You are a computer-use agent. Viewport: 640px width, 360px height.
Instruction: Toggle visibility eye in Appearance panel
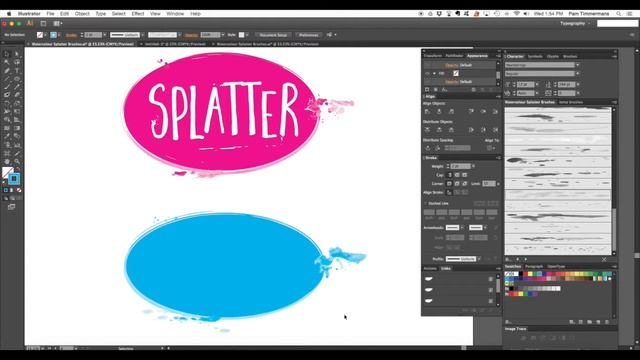click(x=427, y=73)
